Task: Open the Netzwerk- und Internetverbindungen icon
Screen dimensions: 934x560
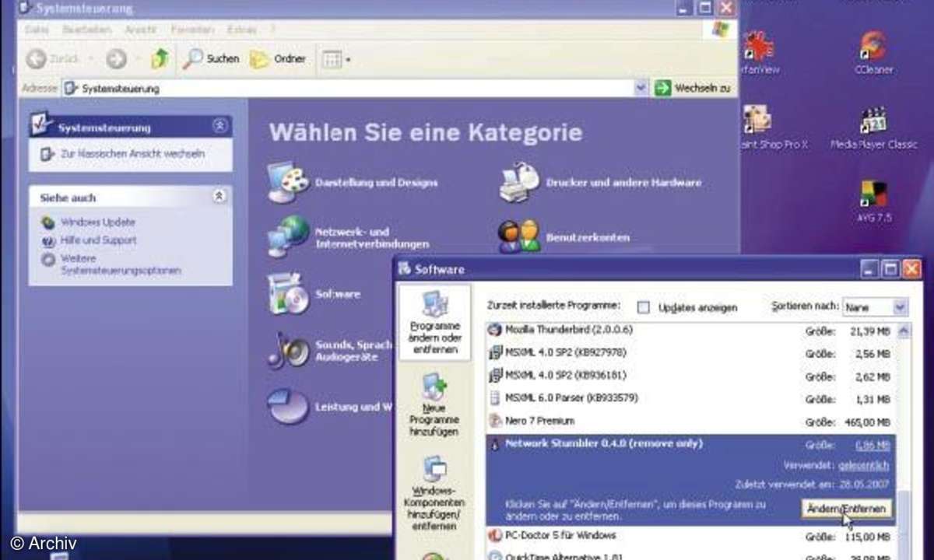Action: [x=288, y=237]
